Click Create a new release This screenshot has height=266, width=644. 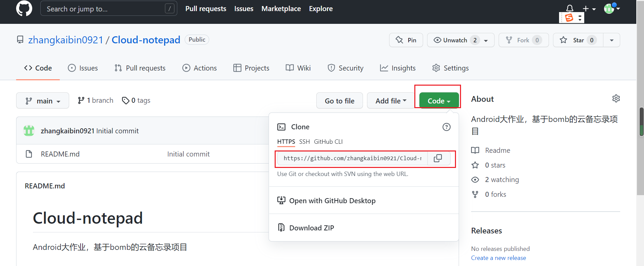499,258
